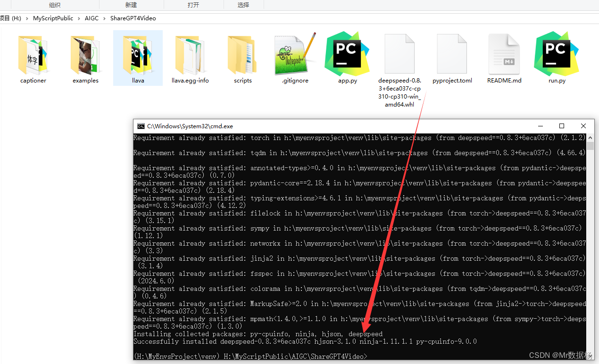Open the captioner folder
599x364 pixels.
click(x=33, y=54)
